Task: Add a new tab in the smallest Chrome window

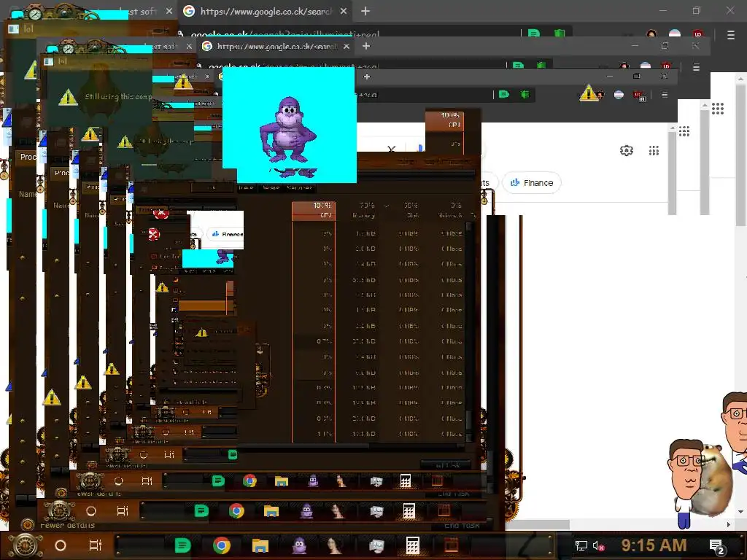Action: [x=367, y=76]
